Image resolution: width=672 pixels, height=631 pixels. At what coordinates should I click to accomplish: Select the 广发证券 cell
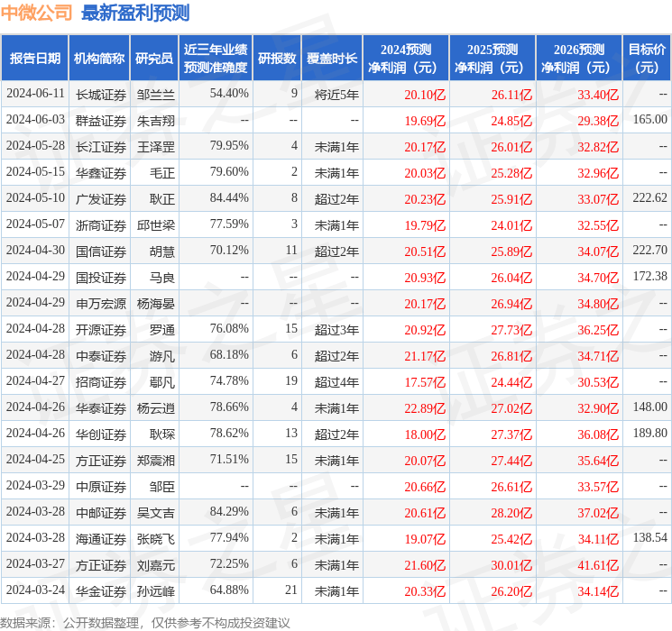101,199
